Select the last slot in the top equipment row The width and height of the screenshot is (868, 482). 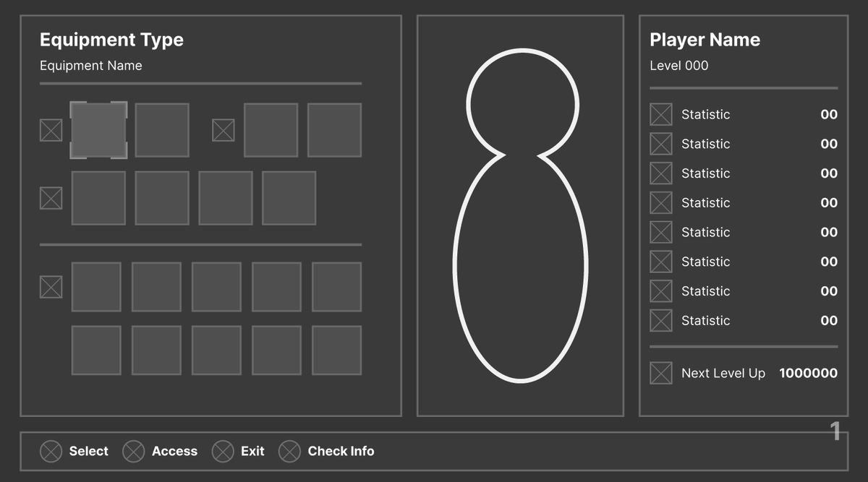coord(334,130)
